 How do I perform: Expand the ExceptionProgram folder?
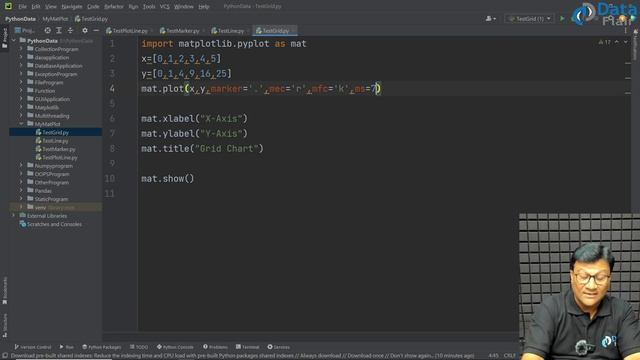coord(21,74)
